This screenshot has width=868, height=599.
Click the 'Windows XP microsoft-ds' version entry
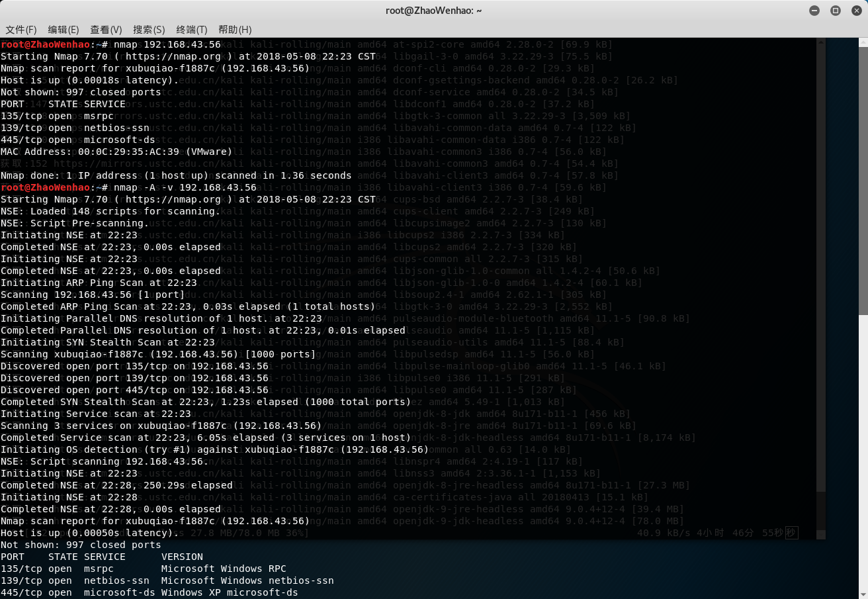coord(229,593)
